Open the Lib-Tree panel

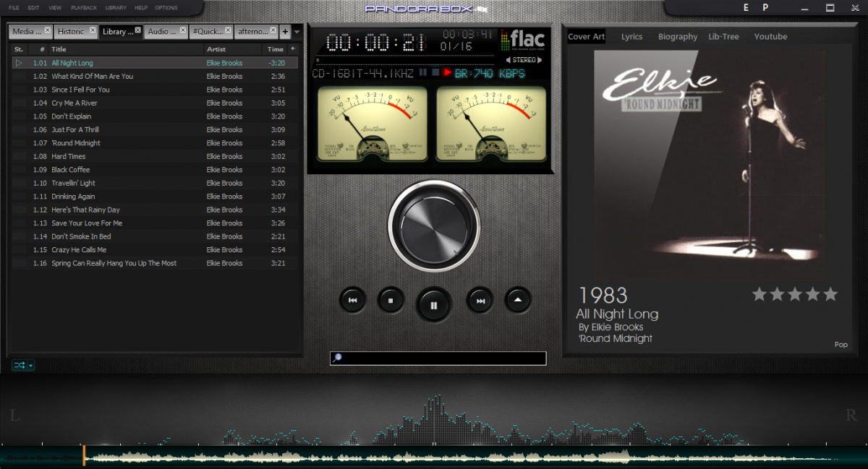click(723, 37)
